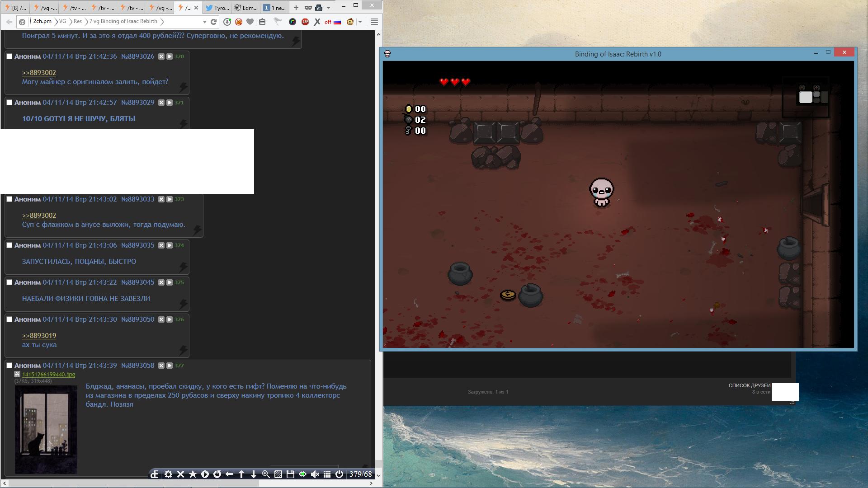Click the browser reload button
The image size is (868, 488).
pos(213,22)
